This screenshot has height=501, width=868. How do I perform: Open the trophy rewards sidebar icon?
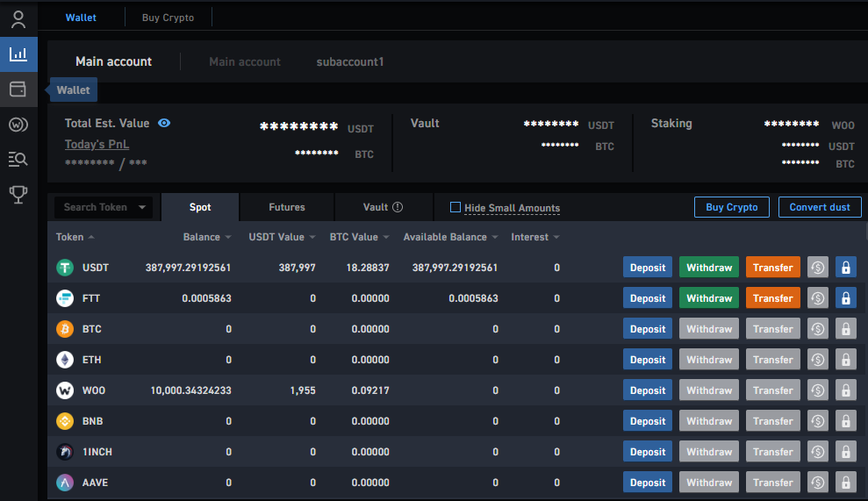(x=18, y=194)
